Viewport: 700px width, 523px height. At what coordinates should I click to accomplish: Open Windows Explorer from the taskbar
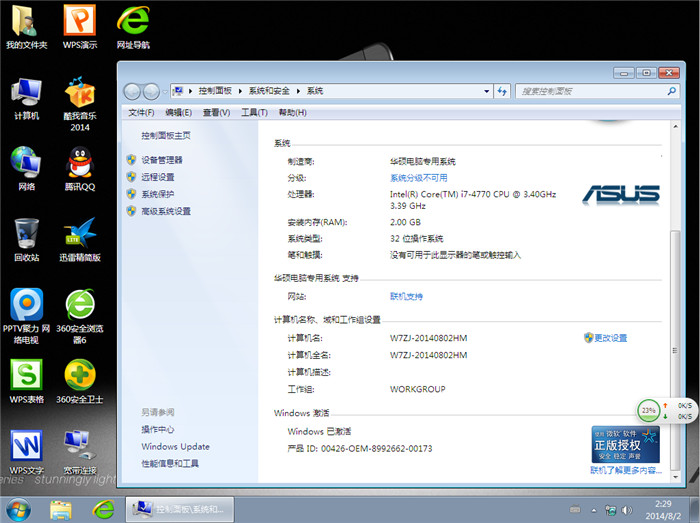(x=61, y=510)
